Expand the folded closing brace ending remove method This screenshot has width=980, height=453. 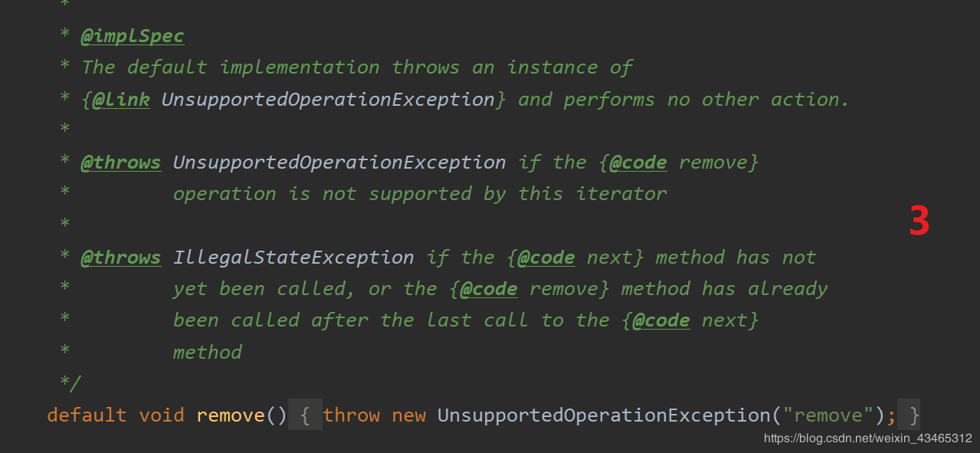(913, 415)
